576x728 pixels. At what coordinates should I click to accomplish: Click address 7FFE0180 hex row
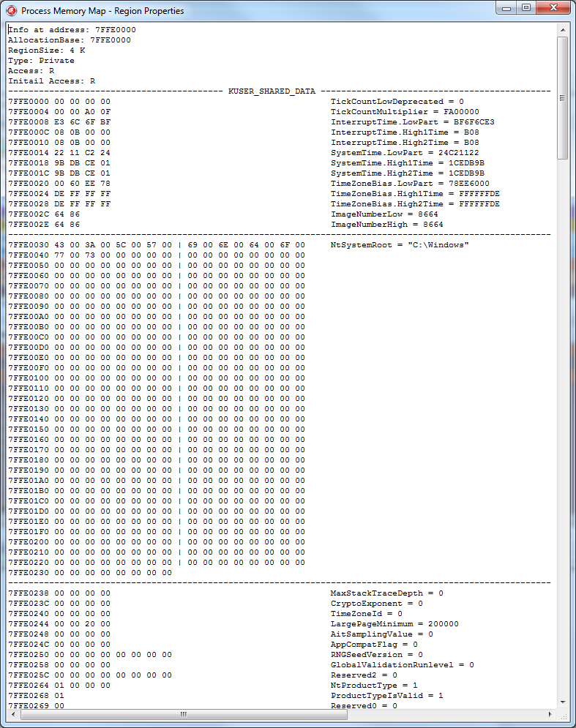[157, 459]
